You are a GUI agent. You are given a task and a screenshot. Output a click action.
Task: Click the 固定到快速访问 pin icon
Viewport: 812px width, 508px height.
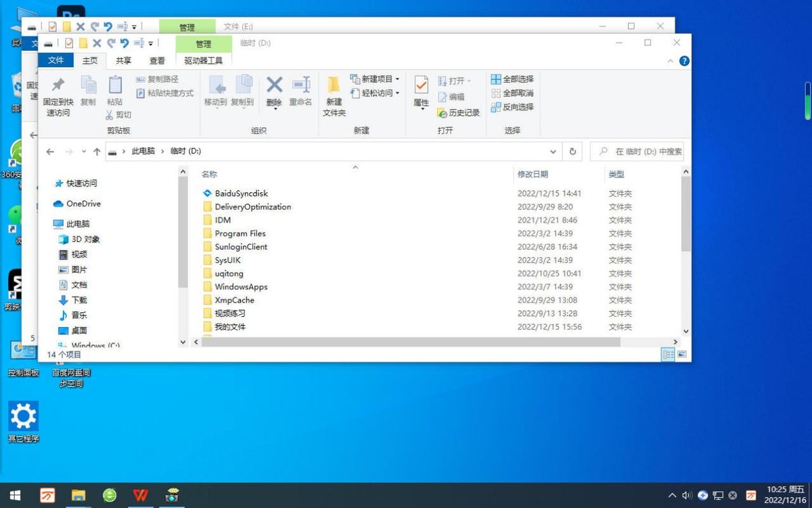tap(58, 85)
